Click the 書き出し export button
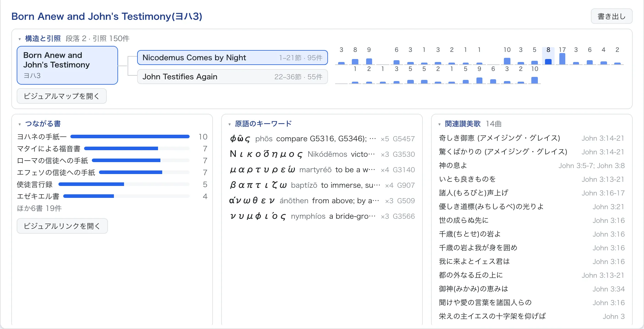 coord(612,16)
